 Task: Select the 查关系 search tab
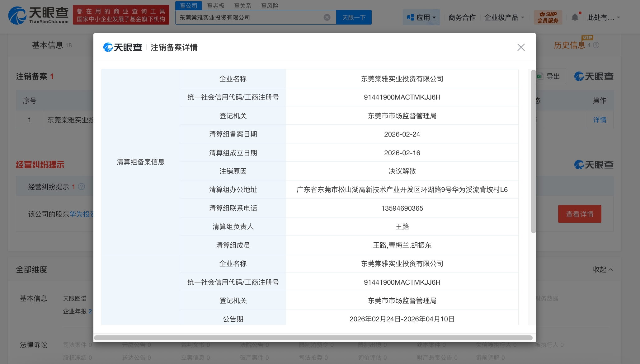(x=242, y=6)
